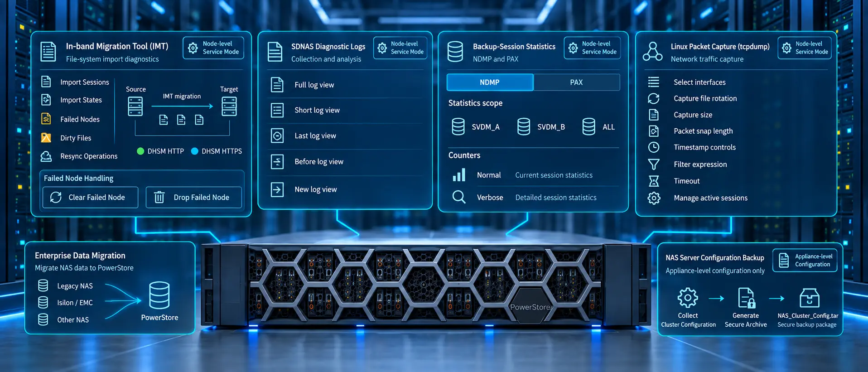868x372 pixels.
Task: Click the Appliance-level Configuration badge
Action: point(805,261)
